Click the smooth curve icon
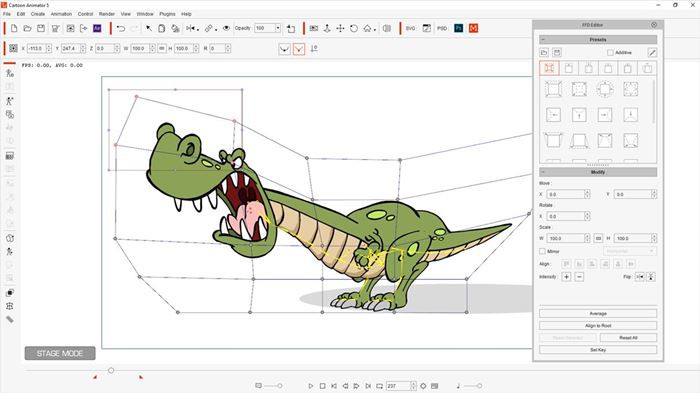The height and width of the screenshot is (393, 700). 284,49
